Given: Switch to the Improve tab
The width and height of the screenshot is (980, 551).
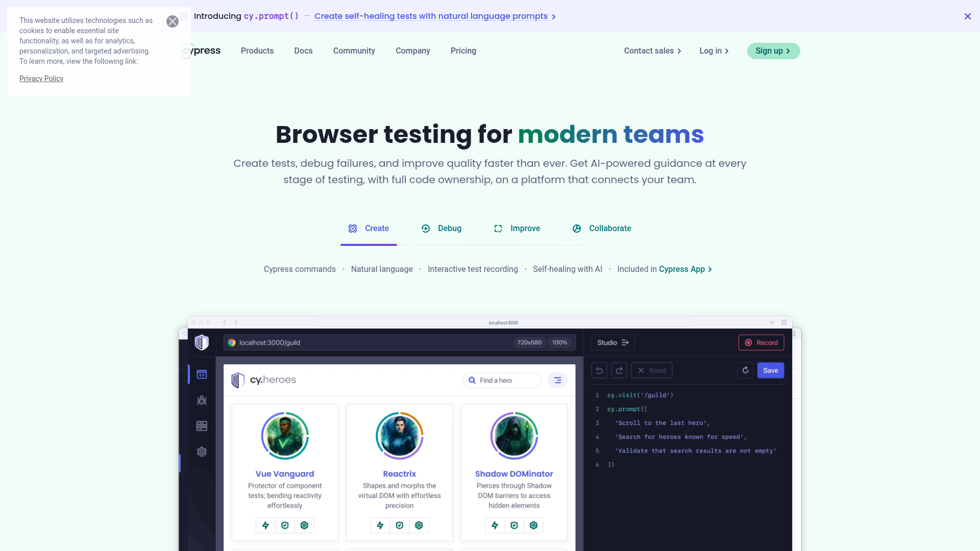Looking at the screenshot, I should 517,228.
